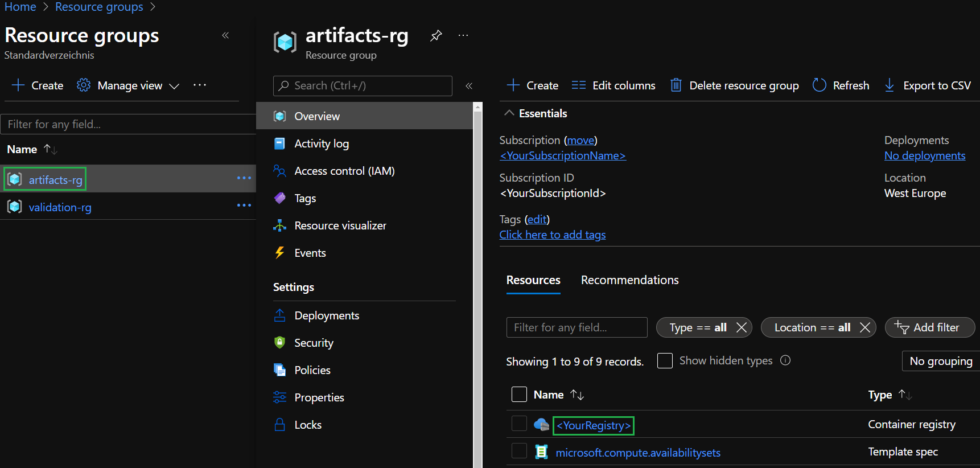Image resolution: width=980 pixels, height=468 pixels.
Task: Focus the Search (Ctrl+/) box
Action: (x=363, y=86)
